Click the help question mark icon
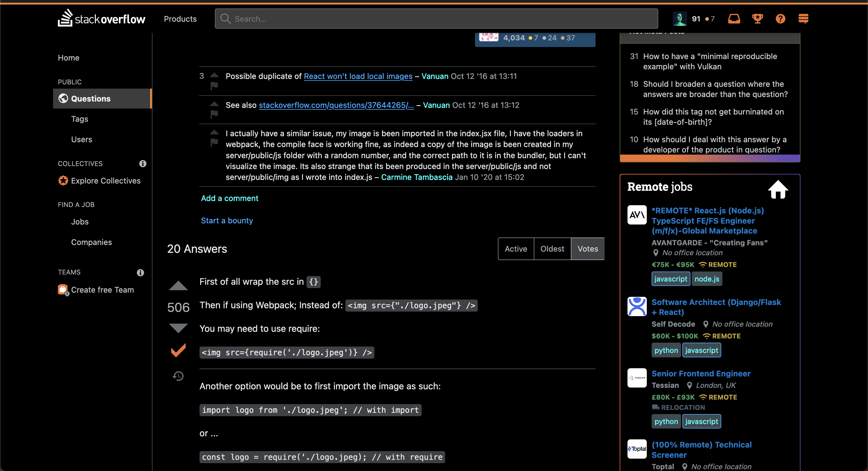The image size is (868, 471). (x=780, y=18)
